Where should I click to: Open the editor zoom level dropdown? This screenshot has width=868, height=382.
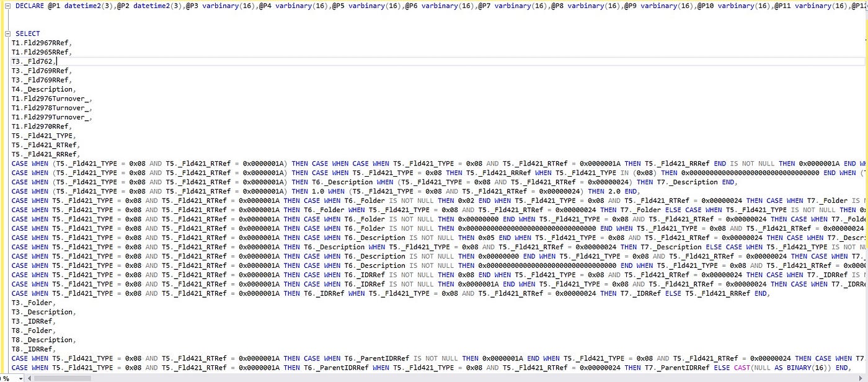point(21,378)
